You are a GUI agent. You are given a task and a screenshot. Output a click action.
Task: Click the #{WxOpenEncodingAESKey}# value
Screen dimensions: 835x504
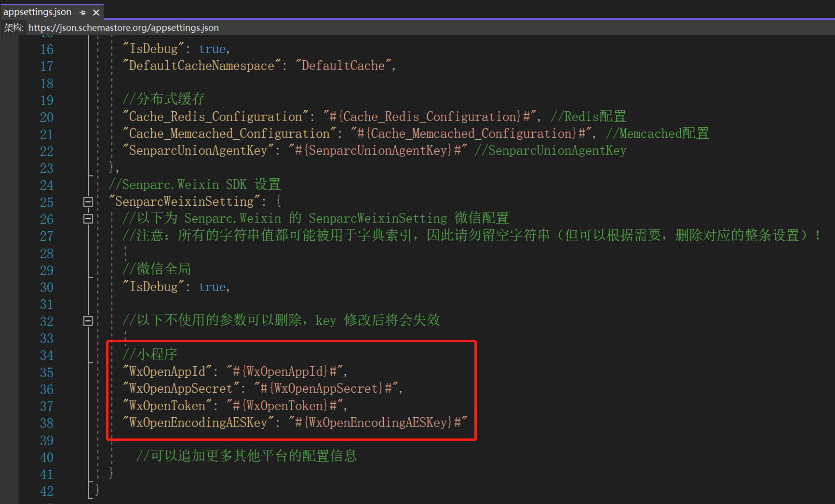[x=378, y=423]
